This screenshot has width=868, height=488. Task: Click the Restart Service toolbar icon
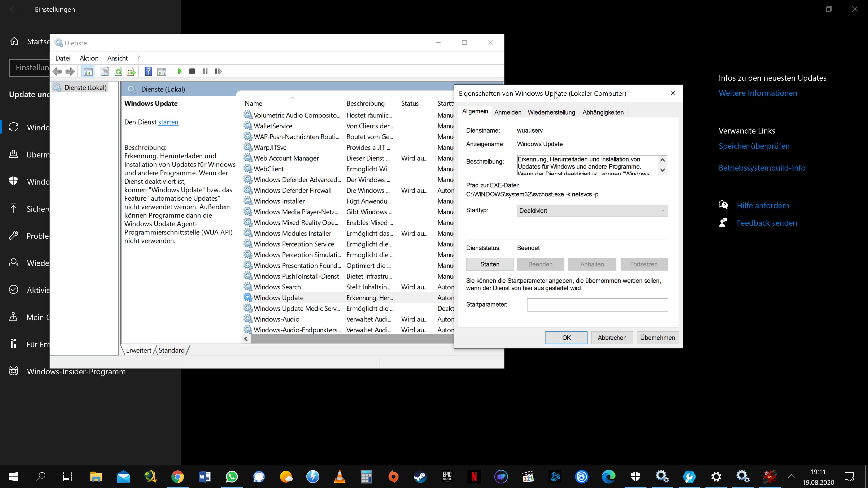218,71
